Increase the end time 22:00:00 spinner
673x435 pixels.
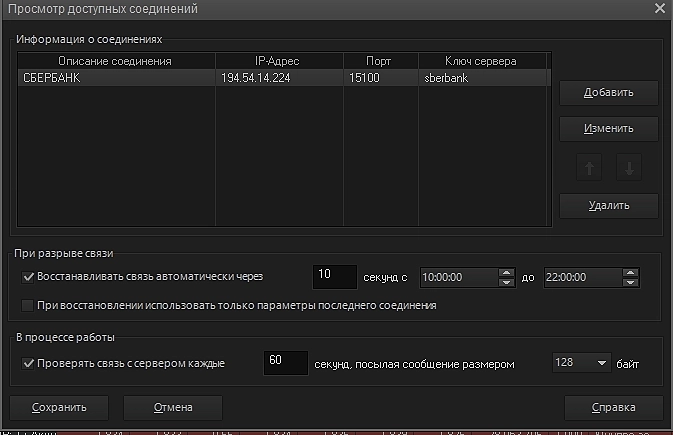tap(630, 272)
